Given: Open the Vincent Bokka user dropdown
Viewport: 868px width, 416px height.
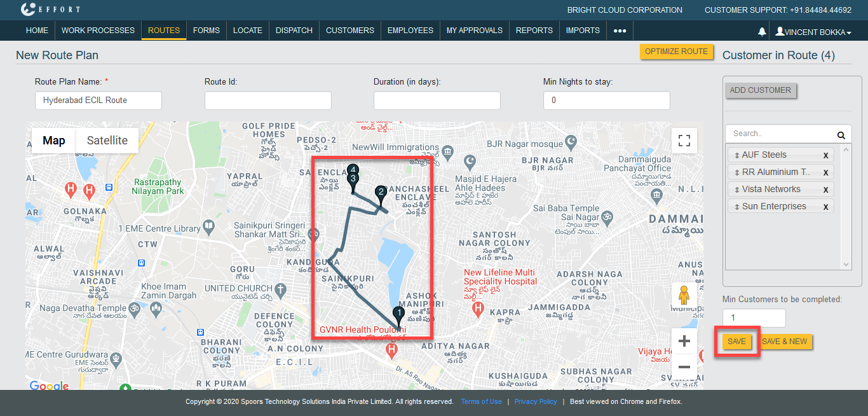Looking at the screenshot, I should click(813, 31).
